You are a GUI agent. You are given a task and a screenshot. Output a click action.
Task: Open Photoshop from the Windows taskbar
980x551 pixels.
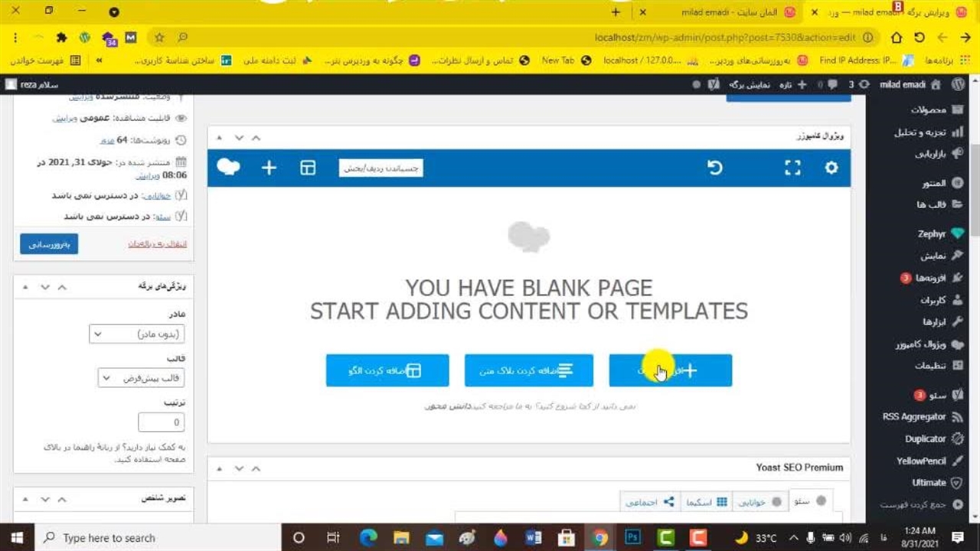(633, 537)
